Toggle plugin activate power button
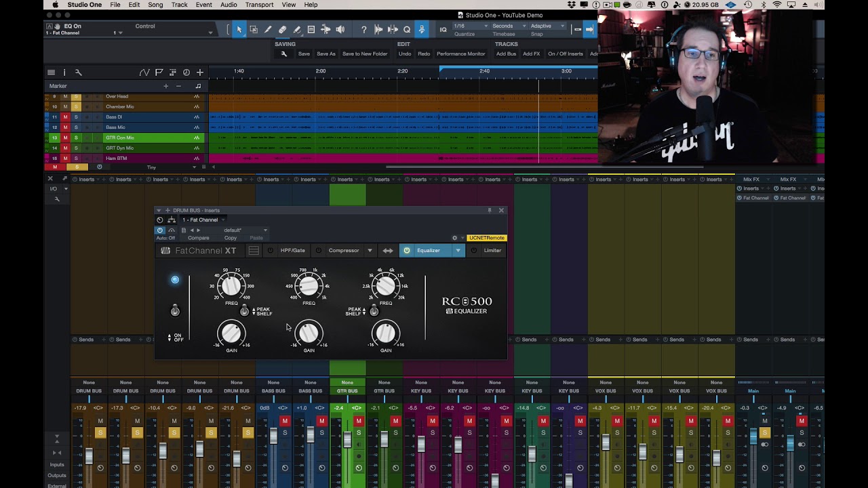 coord(160,230)
